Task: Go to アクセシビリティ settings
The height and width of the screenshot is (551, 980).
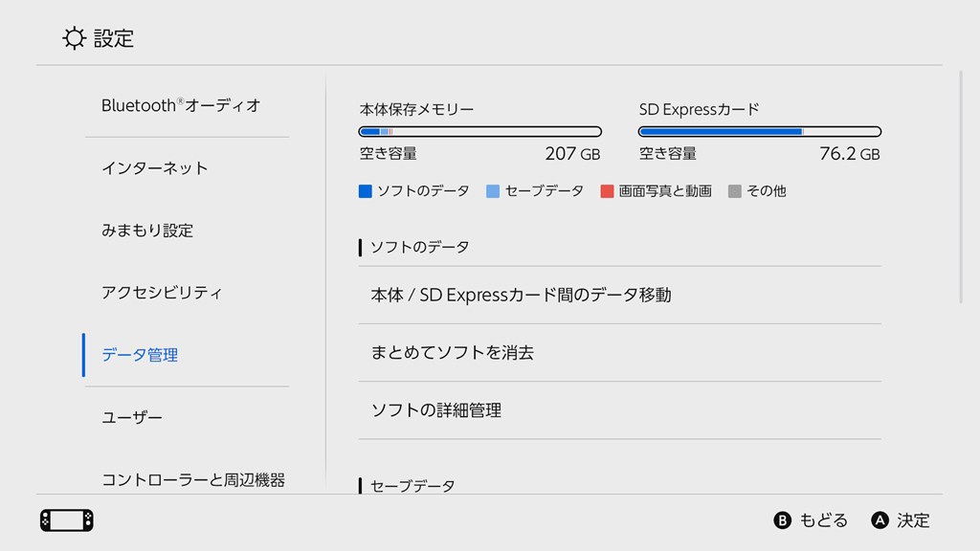Action: click(162, 293)
